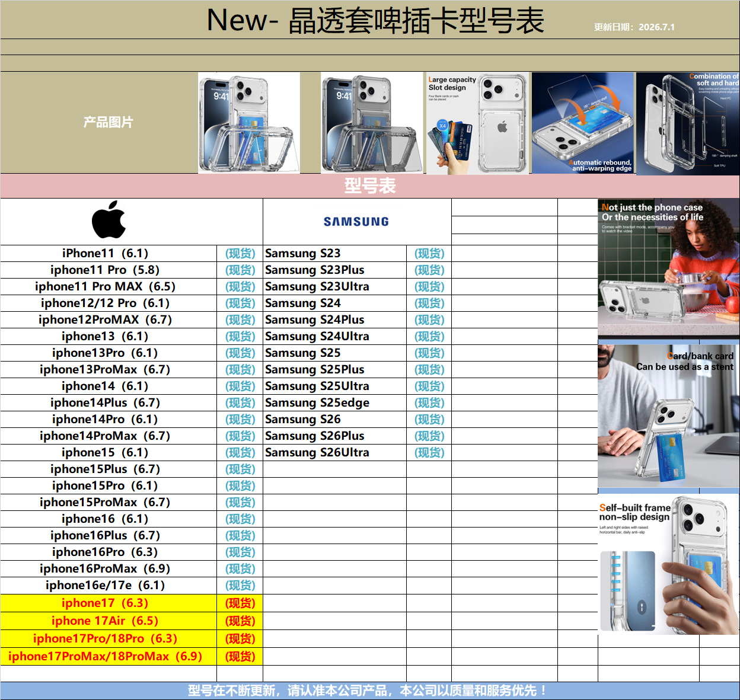The height and width of the screenshot is (700, 740).
Task: Select the Samsung S25Plus cell
Action: click(334, 370)
